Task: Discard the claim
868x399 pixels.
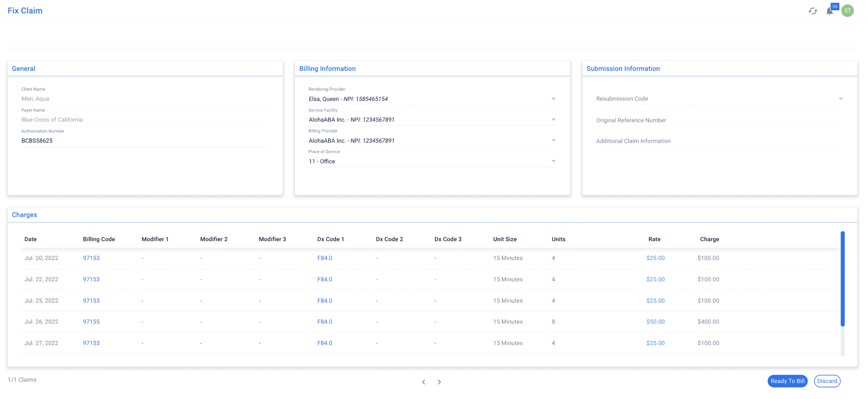Action: [x=827, y=381]
